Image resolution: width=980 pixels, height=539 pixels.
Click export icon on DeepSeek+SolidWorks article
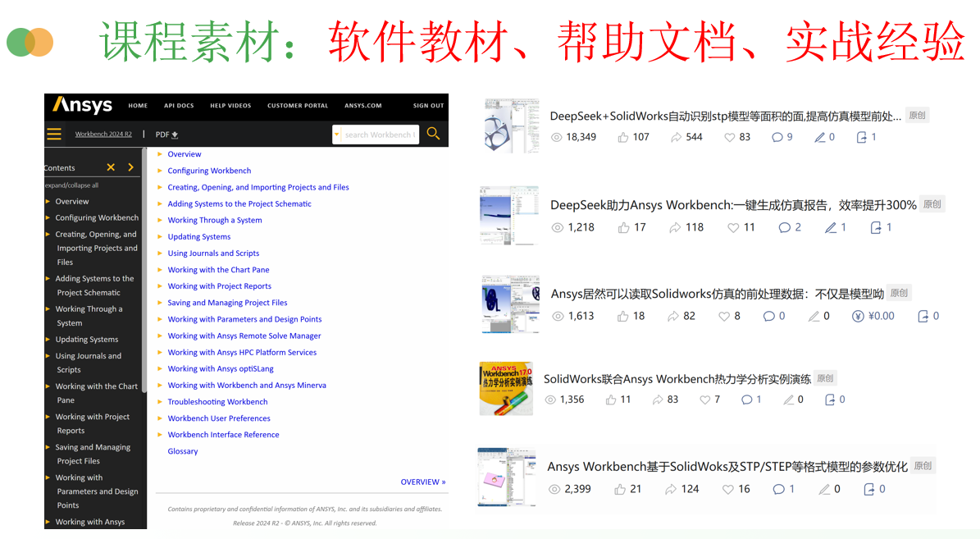tap(861, 137)
